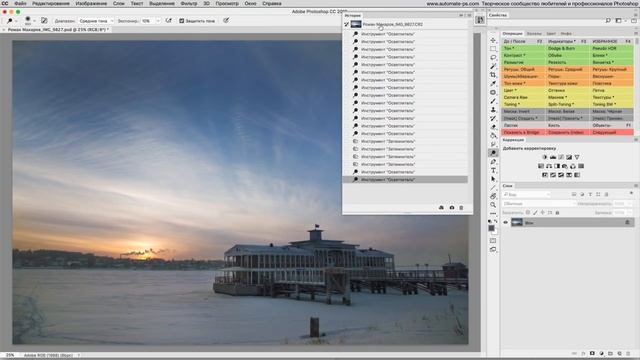640x360 pixels.
Task: Switch to the Цвет tab
Action: tap(551, 33)
